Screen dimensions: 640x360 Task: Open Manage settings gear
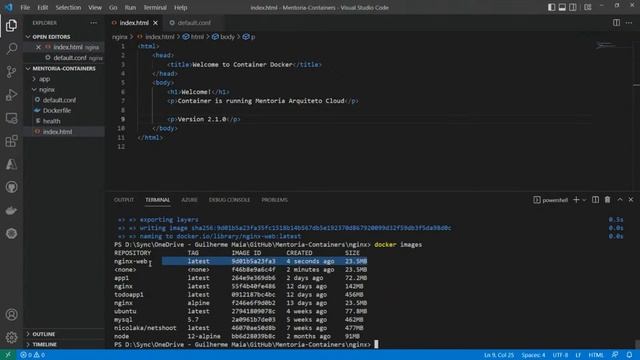point(11,337)
